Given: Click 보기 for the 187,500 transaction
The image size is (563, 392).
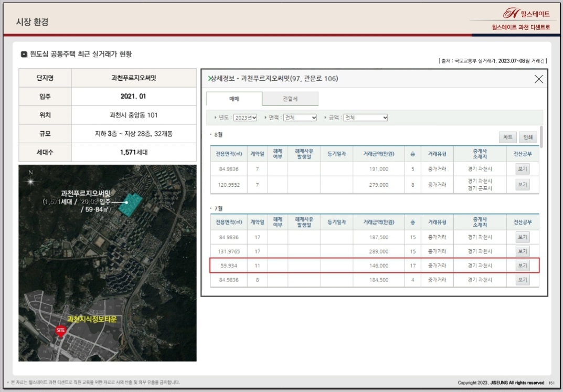Looking at the screenshot, I should [523, 237].
